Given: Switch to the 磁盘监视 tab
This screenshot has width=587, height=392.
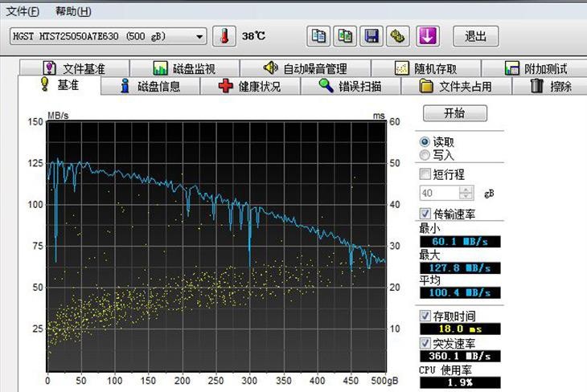Looking at the screenshot, I should point(184,68).
